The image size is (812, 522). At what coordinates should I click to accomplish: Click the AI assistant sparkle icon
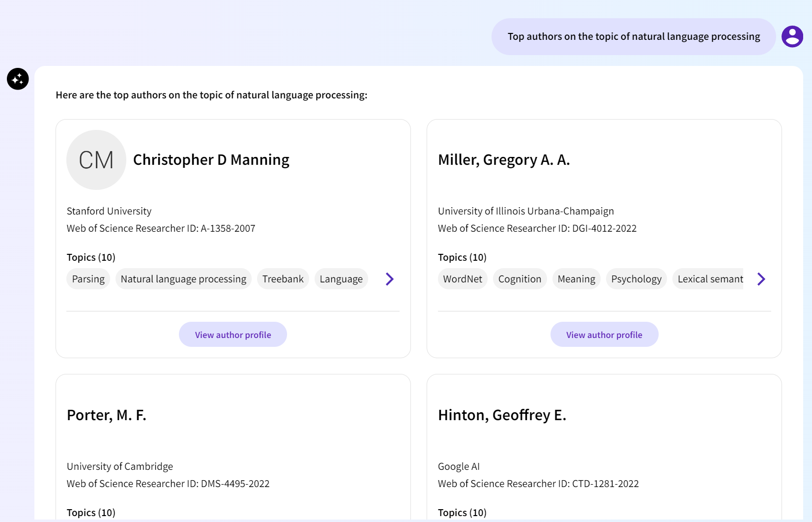point(18,79)
